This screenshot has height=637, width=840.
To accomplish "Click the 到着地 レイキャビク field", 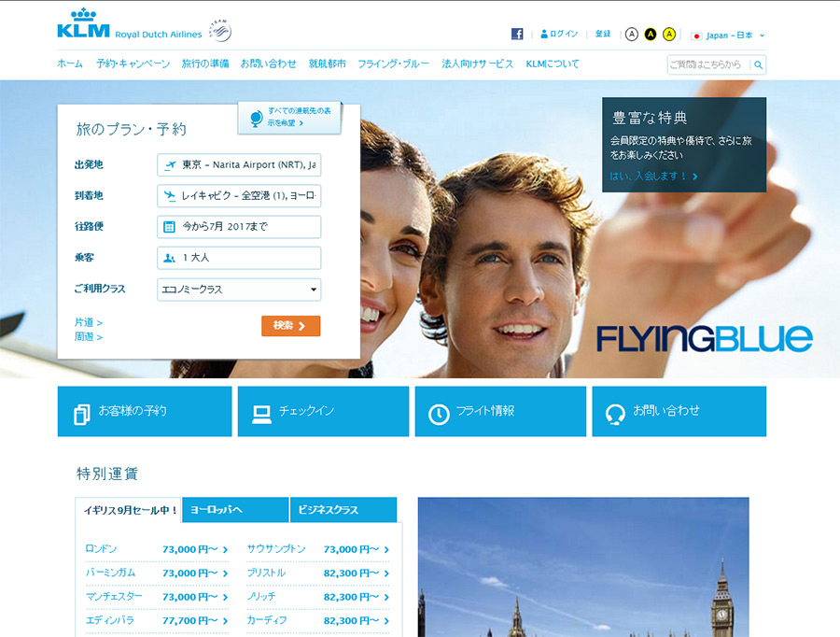I will pos(239,196).
